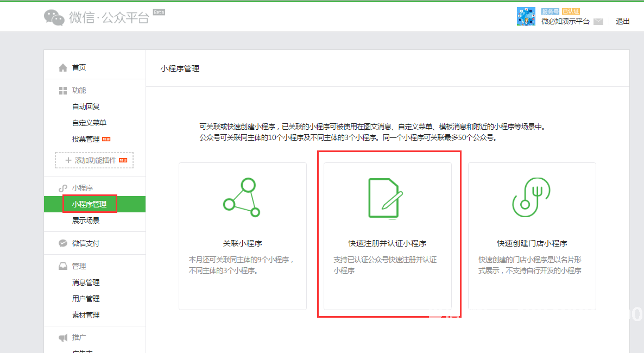Click 添加功能插件 button
644x353 pixels.
(x=94, y=160)
